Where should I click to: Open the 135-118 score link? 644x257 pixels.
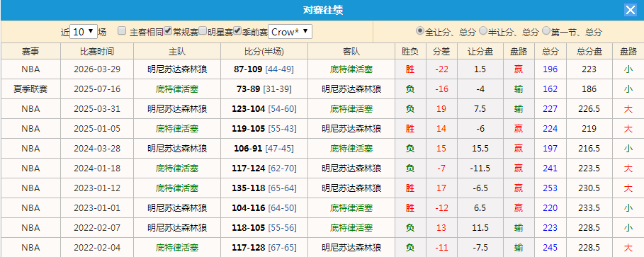coord(248,188)
